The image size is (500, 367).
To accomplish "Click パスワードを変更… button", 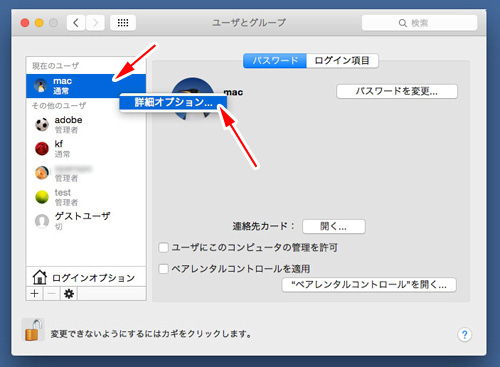I will [397, 91].
